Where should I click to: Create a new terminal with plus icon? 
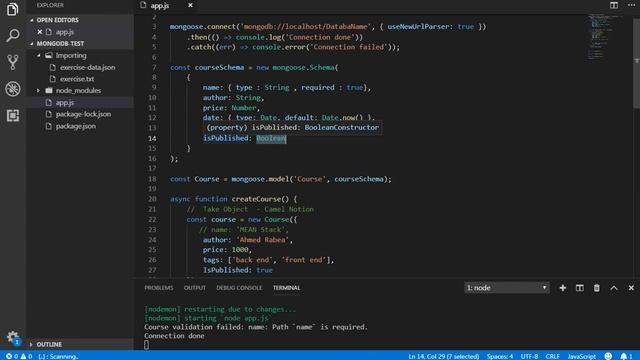[x=562, y=288]
